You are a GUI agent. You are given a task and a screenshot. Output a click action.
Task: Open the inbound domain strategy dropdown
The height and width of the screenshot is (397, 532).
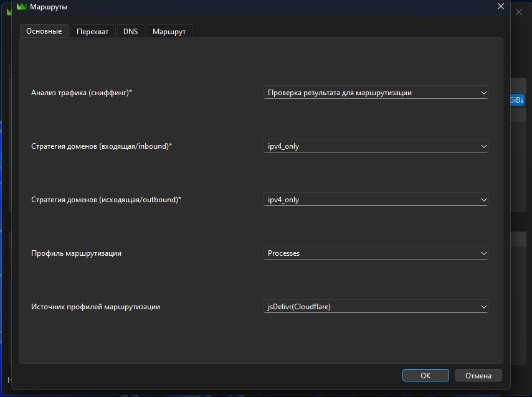(x=376, y=146)
